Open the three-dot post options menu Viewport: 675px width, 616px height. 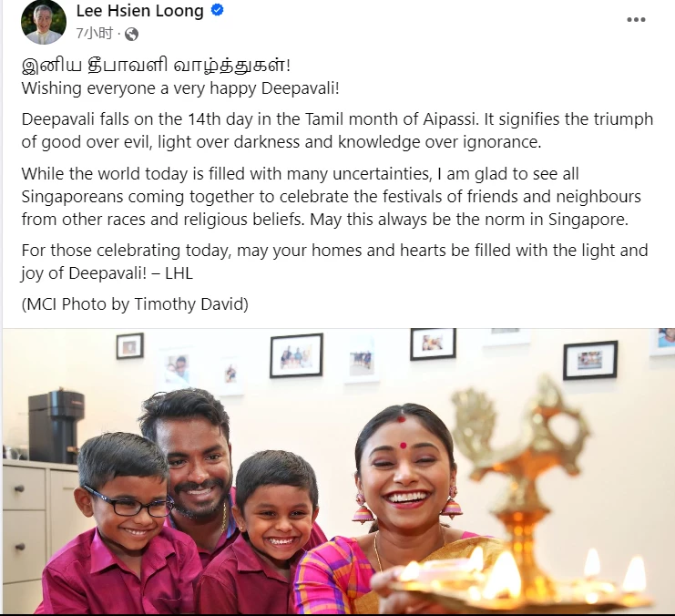pyautogui.click(x=636, y=20)
